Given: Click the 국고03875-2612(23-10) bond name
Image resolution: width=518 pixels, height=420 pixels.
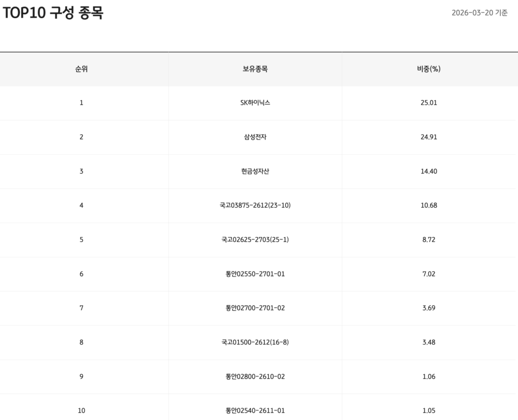Looking at the screenshot, I should coord(255,205).
